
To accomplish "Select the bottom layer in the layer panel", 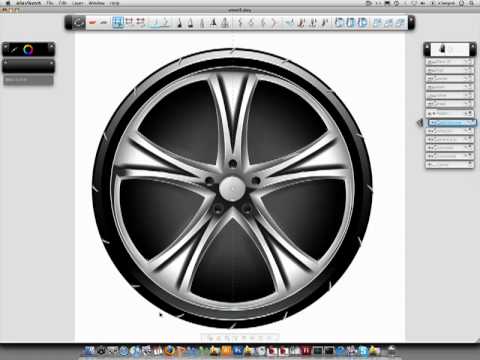I will 449,164.
